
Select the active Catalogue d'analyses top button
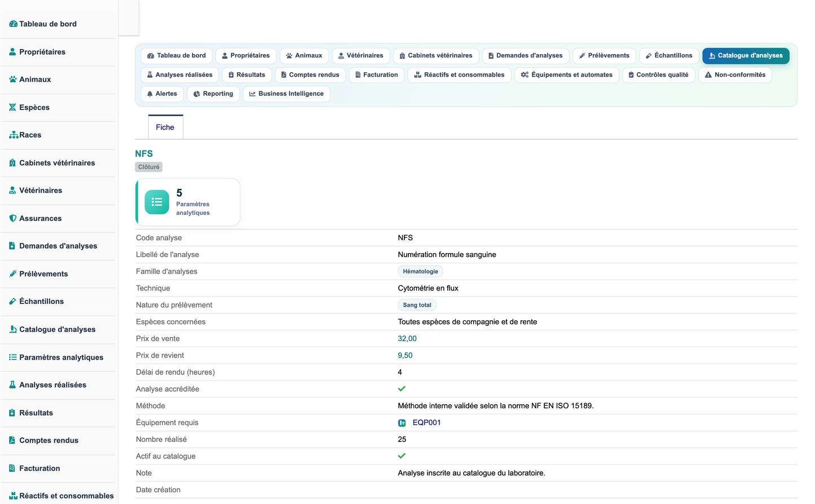[x=746, y=56]
